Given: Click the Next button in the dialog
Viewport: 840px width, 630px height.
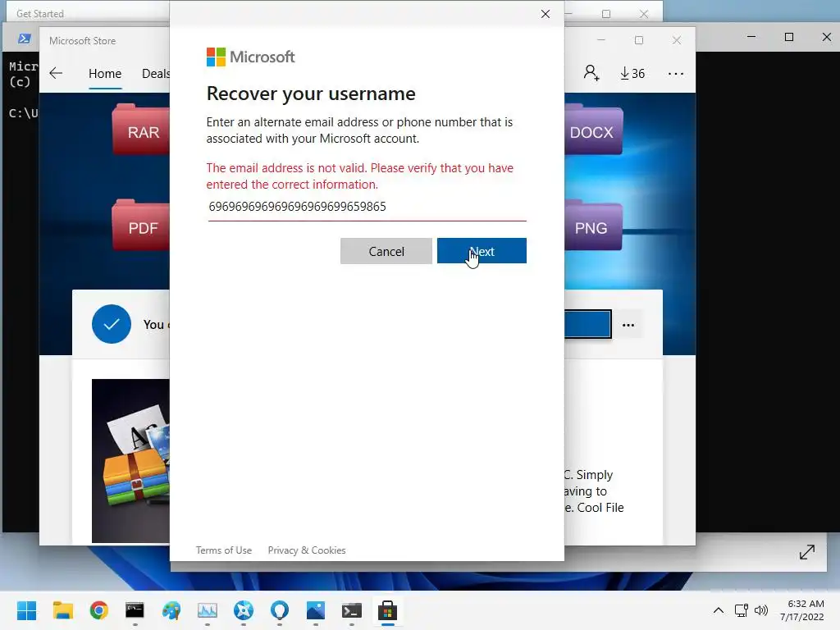Looking at the screenshot, I should point(482,251).
